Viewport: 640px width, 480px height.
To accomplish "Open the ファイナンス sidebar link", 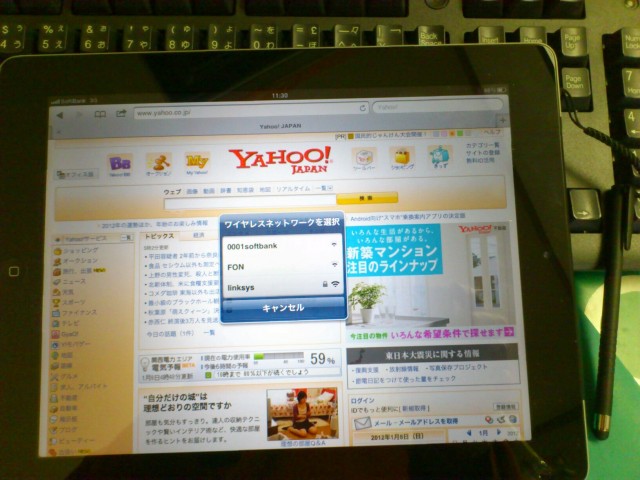I will point(79,313).
